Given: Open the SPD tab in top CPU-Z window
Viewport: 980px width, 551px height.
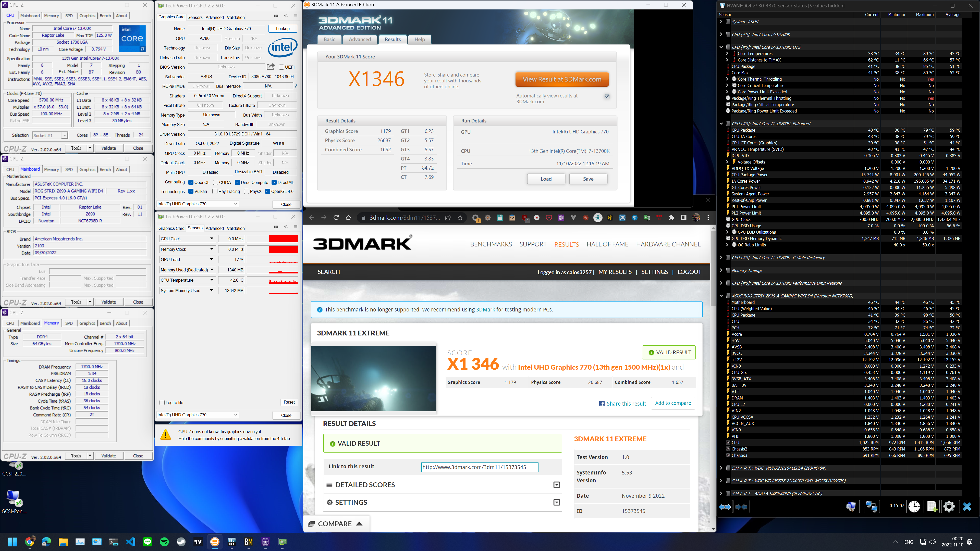Looking at the screenshot, I should (69, 16).
